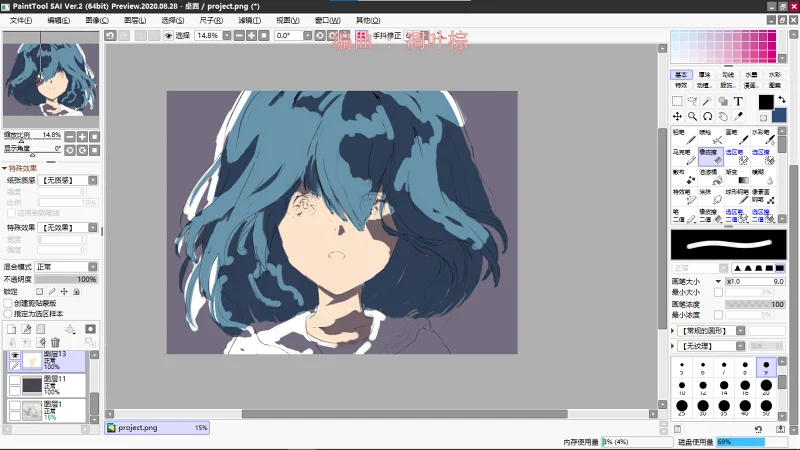The width and height of the screenshot is (800, 450).
Task: Choose the 喷枪 airbrush tool
Action: (711, 136)
